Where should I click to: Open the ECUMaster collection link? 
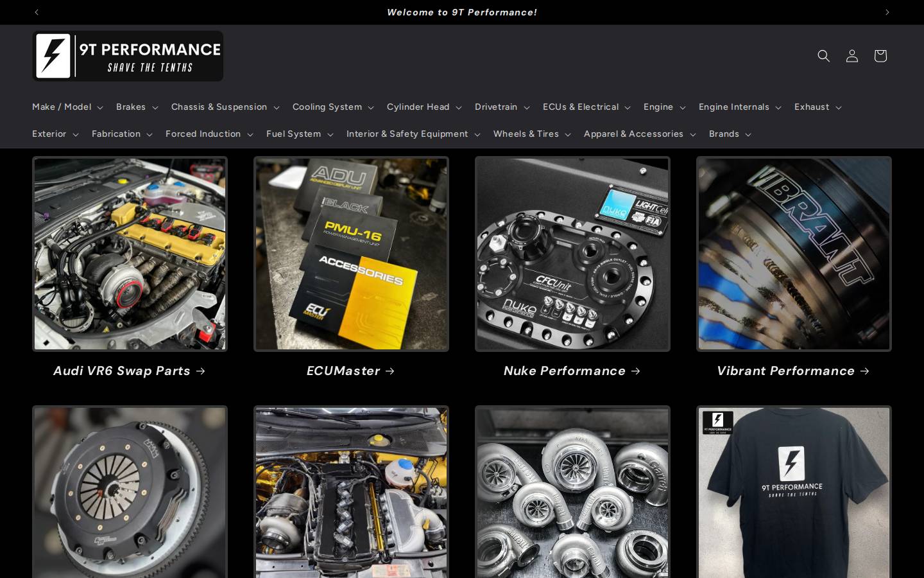point(351,371)
